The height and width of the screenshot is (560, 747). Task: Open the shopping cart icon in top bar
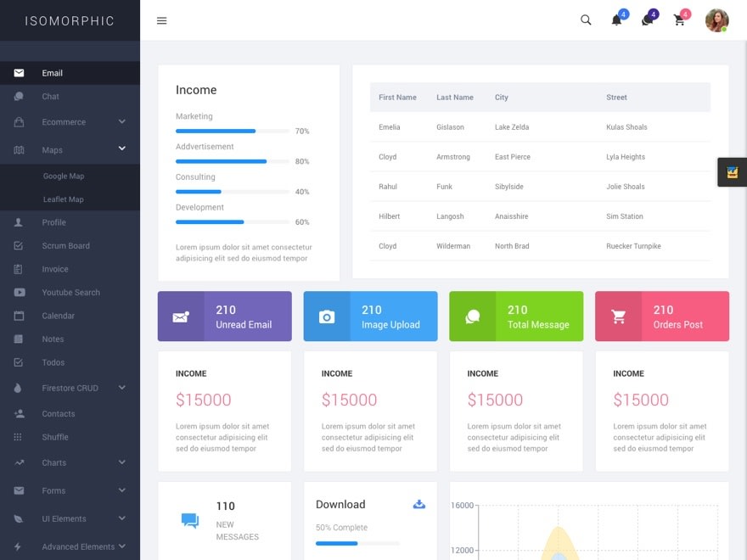679,20
